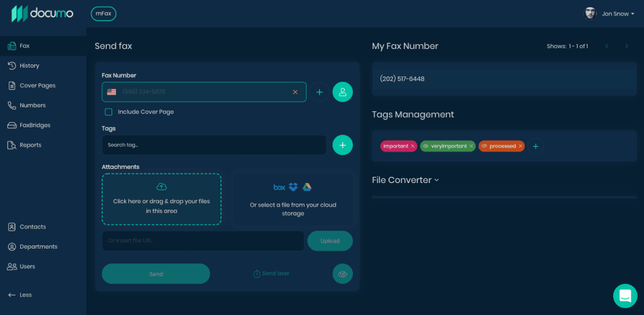Screen dimensions: 644x315
Task: Click the Search tag input field
Action: (213, 145)
